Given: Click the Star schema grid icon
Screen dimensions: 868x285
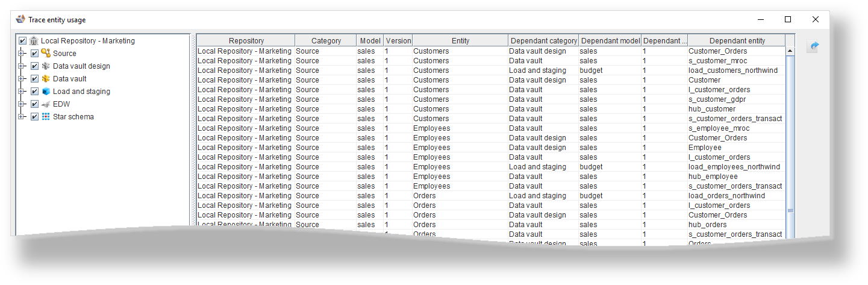Looking at the screenshot, I should click(x=46, y=117).
